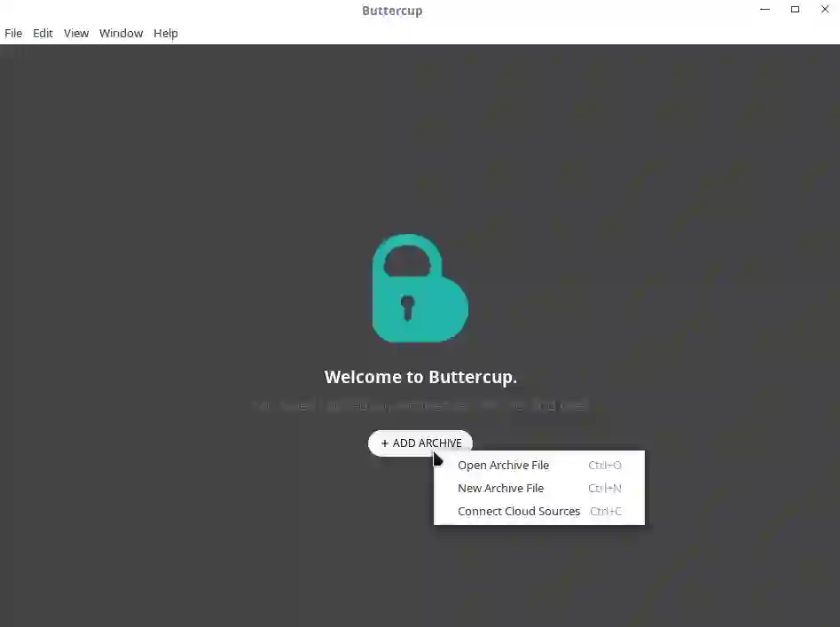
Task: Open the Help menu
Action: 166,33
